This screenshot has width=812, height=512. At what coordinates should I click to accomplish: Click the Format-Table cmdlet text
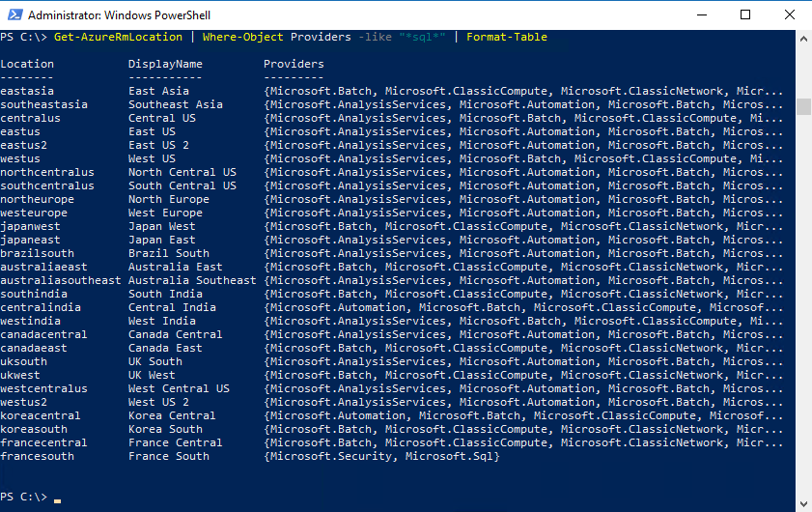507,37
